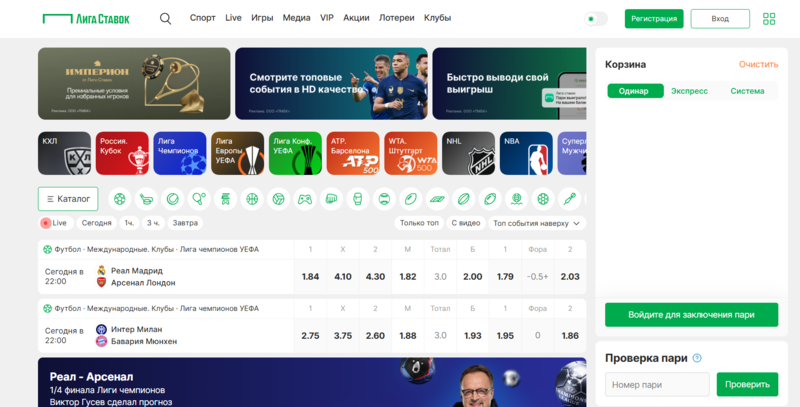This screenshot has height=407, width=800.
Task: Click Войдите для заключения пари button
Action: point(691,315)
